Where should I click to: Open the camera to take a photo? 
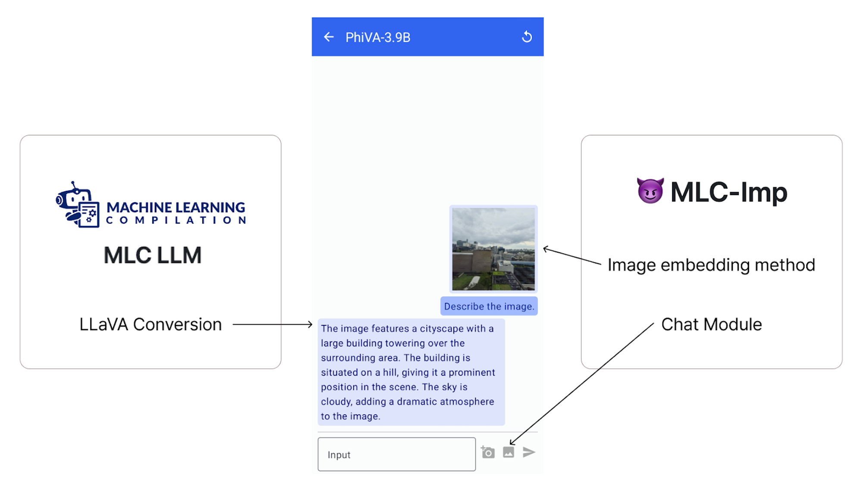tap(488, 452)
